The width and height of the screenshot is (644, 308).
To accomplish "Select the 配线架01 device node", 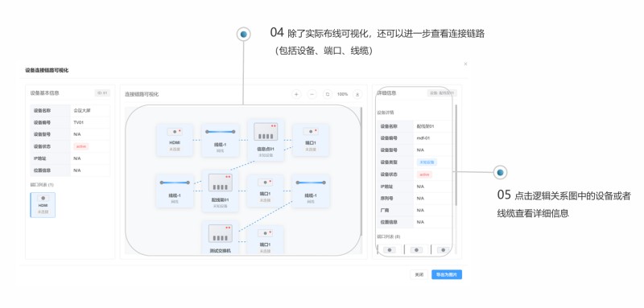I will coord(220,191).
